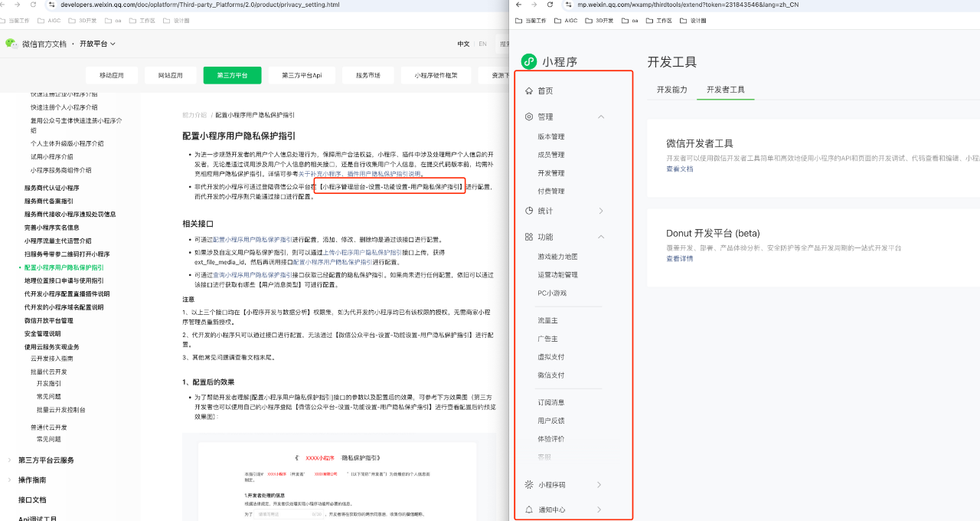The width and height of the screenshot is (980, 521).
Task: Open 安全管理说明 in docs tree
Action: tap(42, 333)
